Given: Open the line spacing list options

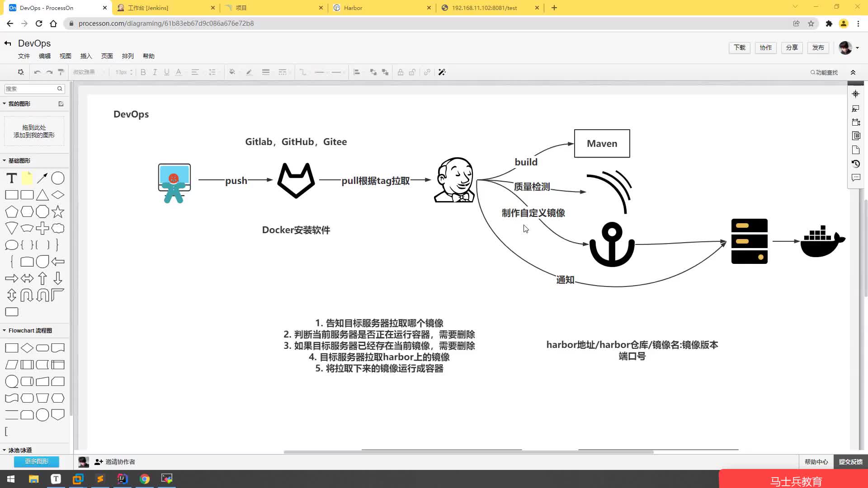Looking at the screenshot, I should 212,72.
